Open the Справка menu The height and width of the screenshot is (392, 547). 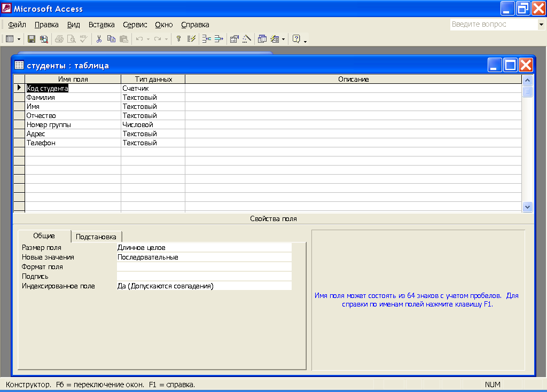coord(195,25)
